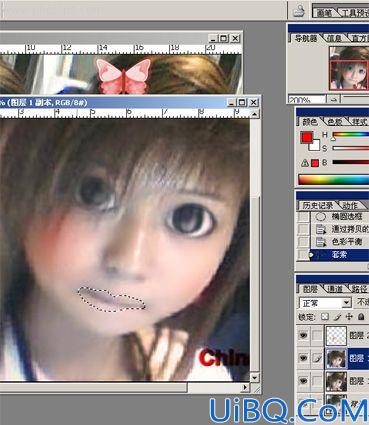Image resolution: width=369 pixels, height=425 pixels.
Task: Click thumbnail of third layer in list
Action: 336,381
